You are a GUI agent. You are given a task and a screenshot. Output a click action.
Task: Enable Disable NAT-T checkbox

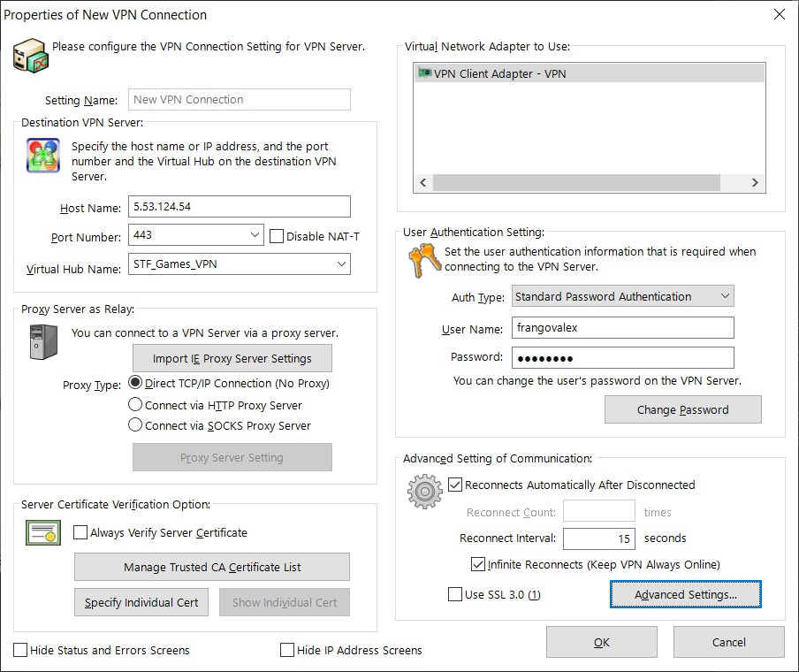[x=277, y=236]
